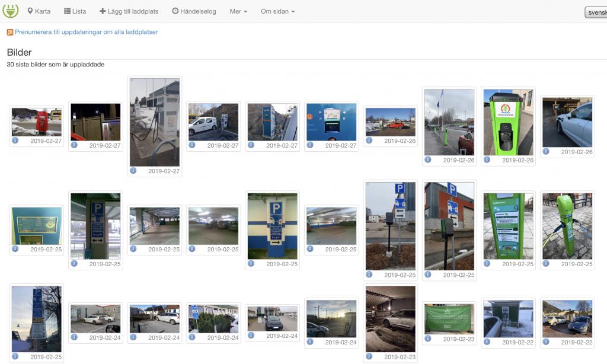Open the Händelselog event log

point(194,11)
